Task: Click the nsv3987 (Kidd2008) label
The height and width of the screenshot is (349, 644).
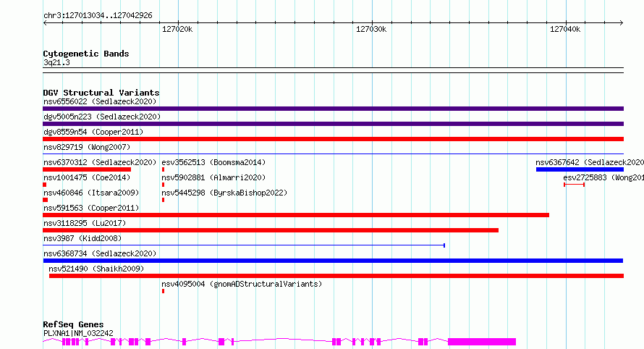Action: [x=82, y=238]
